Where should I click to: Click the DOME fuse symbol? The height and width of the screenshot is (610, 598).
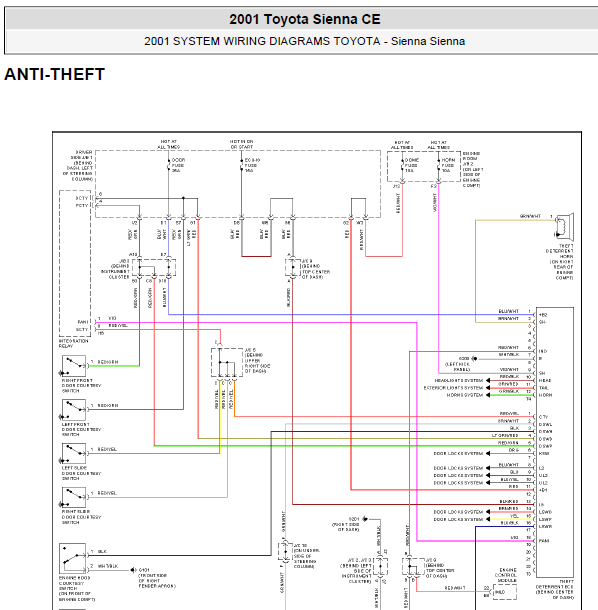(x=402, y=165)
